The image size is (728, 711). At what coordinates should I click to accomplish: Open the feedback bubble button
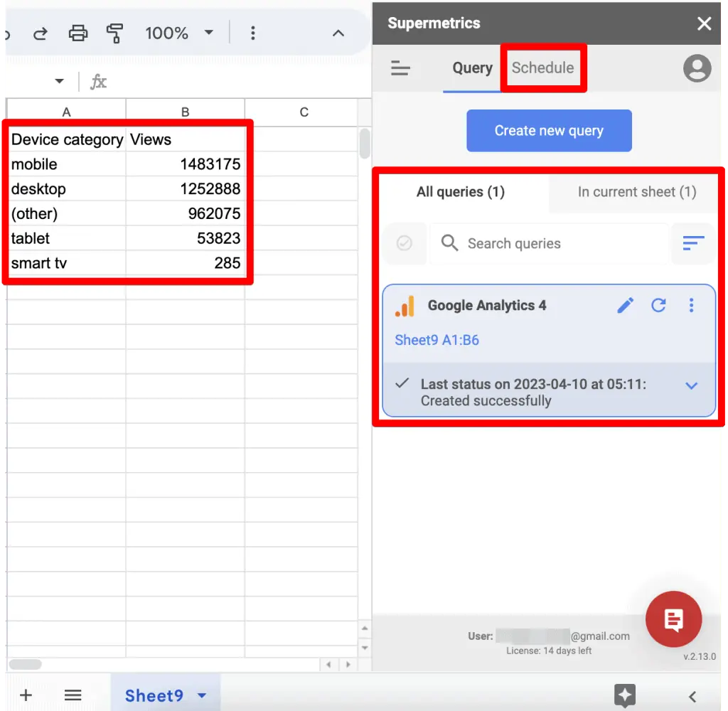point(673,619)
